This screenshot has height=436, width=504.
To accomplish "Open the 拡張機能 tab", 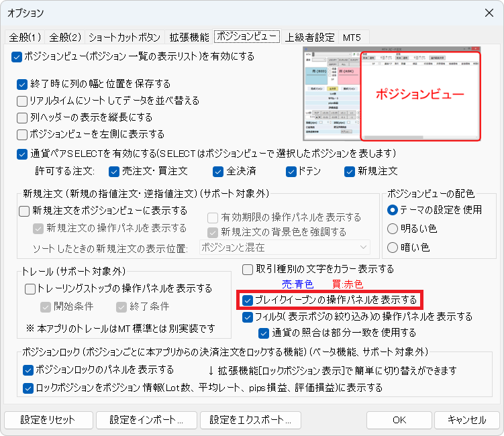I will [189, 38].
